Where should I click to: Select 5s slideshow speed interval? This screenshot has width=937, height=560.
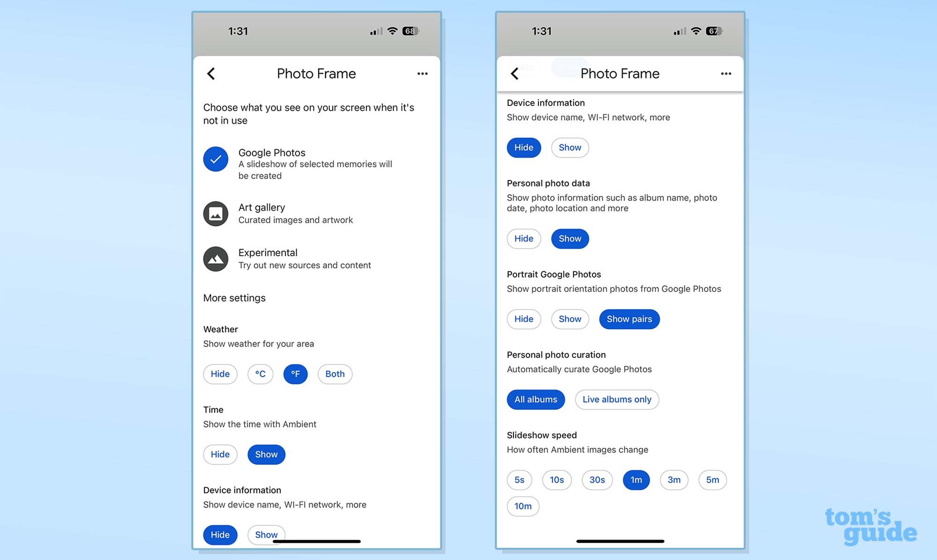[x=520, y=479]
